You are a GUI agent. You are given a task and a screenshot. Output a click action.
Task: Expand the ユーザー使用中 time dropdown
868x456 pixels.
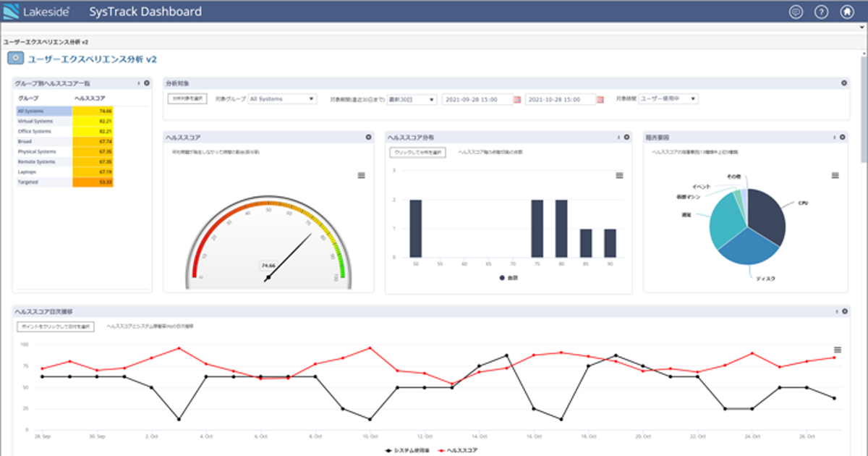669,99
